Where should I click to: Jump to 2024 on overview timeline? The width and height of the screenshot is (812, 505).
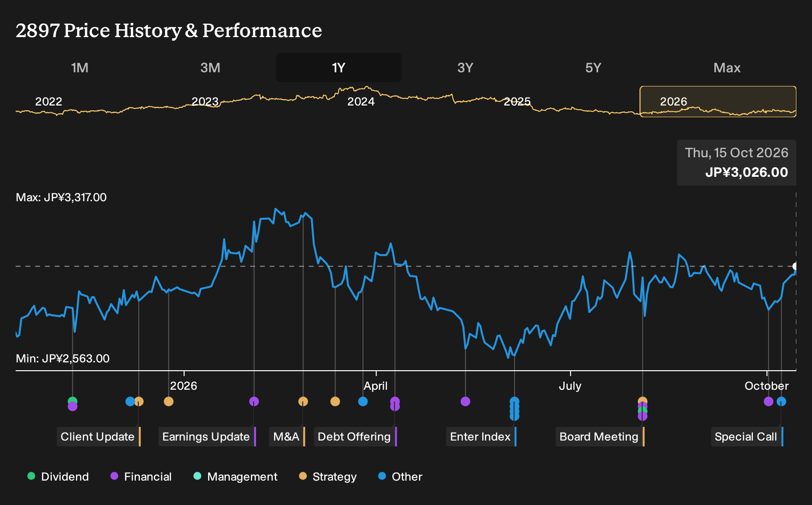click(361, 102)
